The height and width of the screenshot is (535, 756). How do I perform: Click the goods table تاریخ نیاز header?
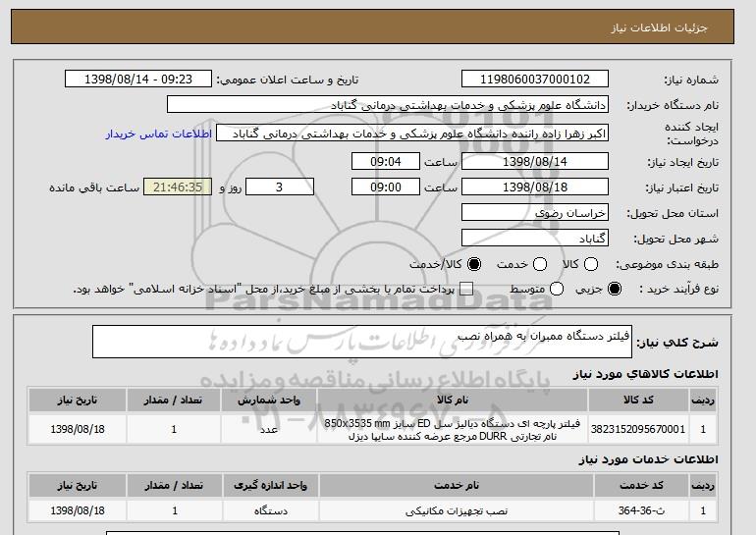78,401
